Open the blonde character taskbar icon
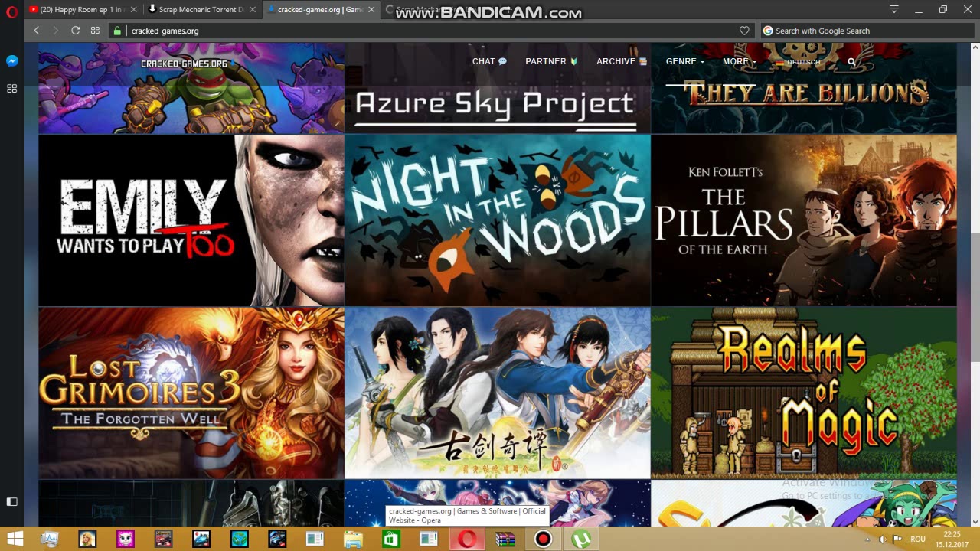980x551 pixels. point(87,540)
